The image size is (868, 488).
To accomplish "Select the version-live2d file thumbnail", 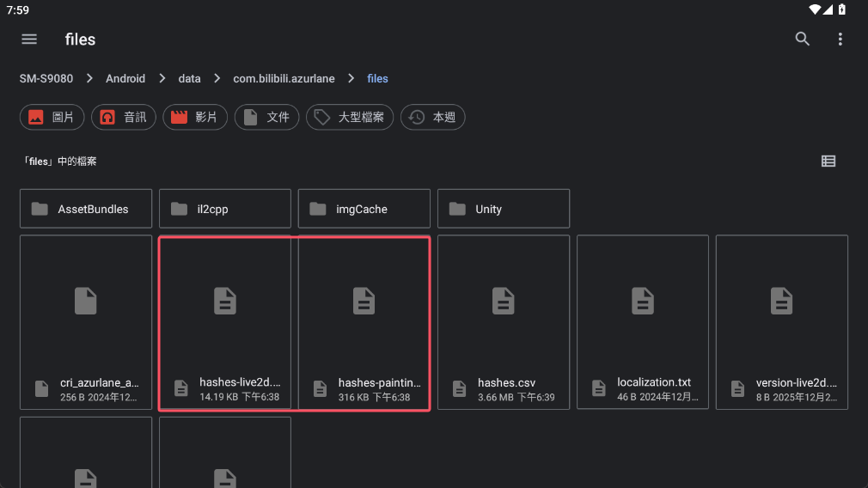I will pyautogui.click(x=782, y=302).
